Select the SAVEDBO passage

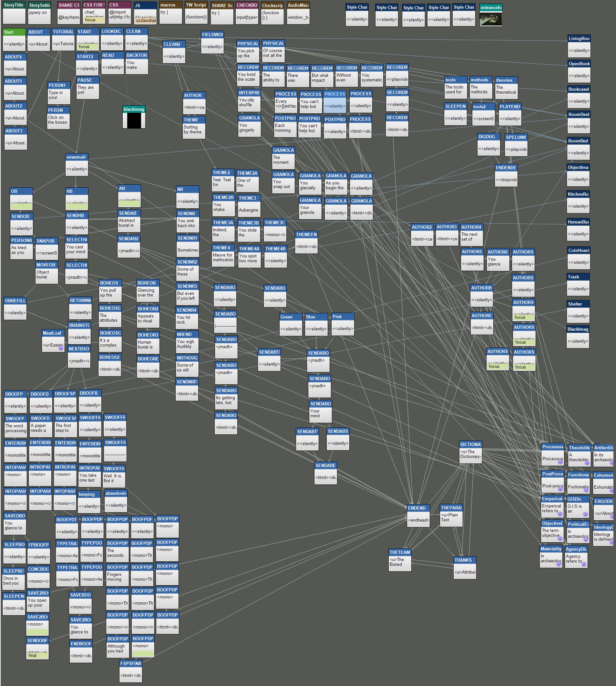point(15,524)
